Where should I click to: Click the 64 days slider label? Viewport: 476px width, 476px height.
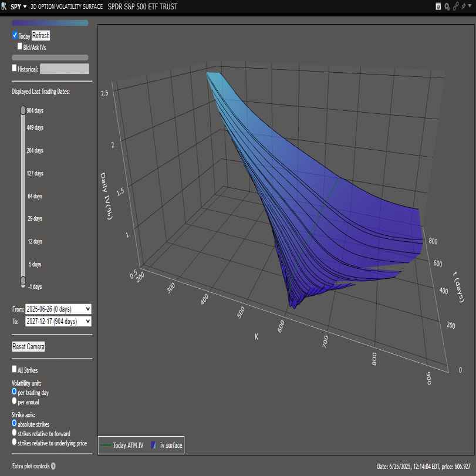click(35, 196)
